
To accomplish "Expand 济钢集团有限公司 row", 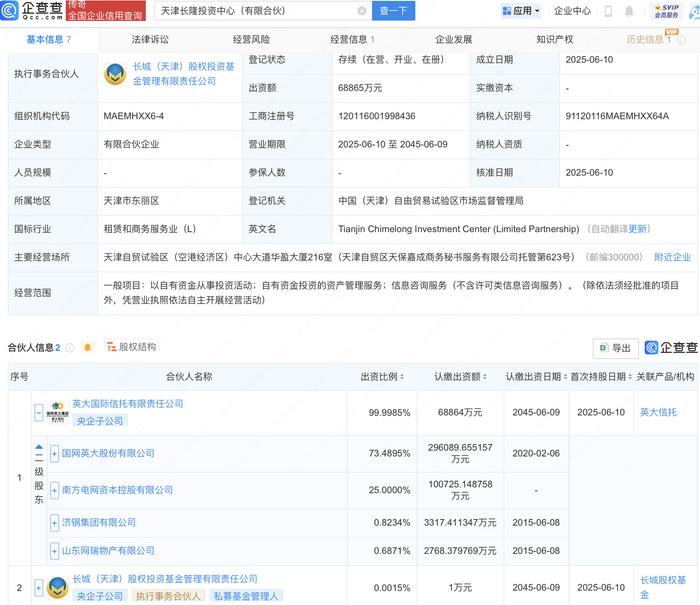I will click(x=54, y=523).
